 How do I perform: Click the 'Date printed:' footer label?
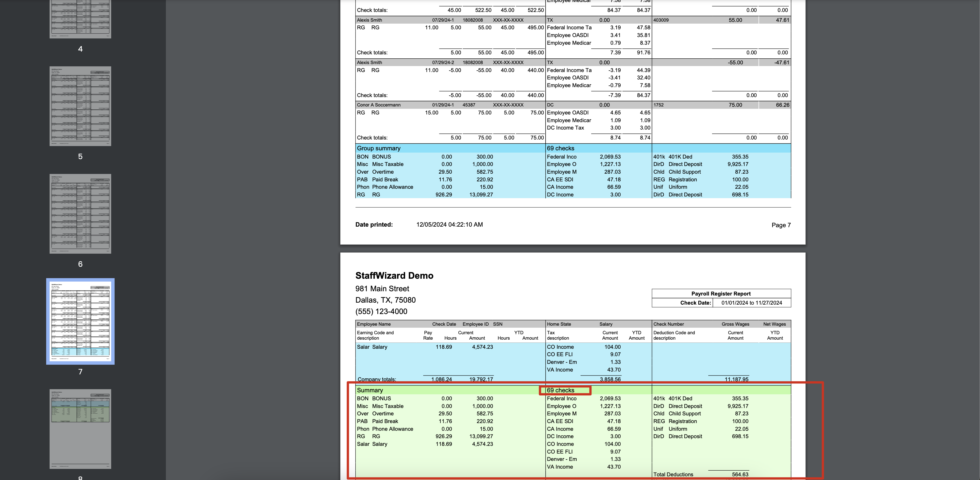tap(374, 225)
